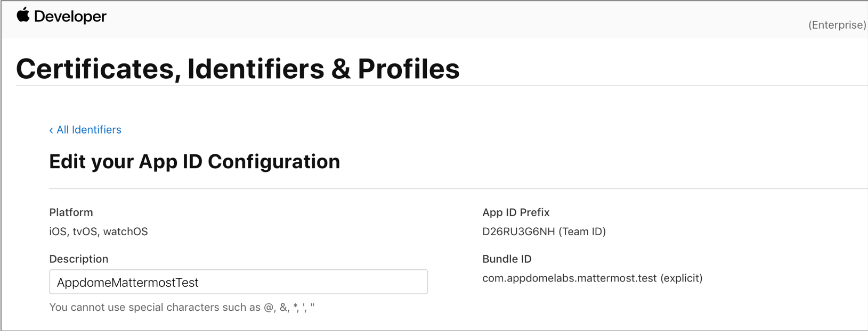The height and width of the screenshot is (331, 868).
Task: Click the special characters hint text
Action: [182, 307]
